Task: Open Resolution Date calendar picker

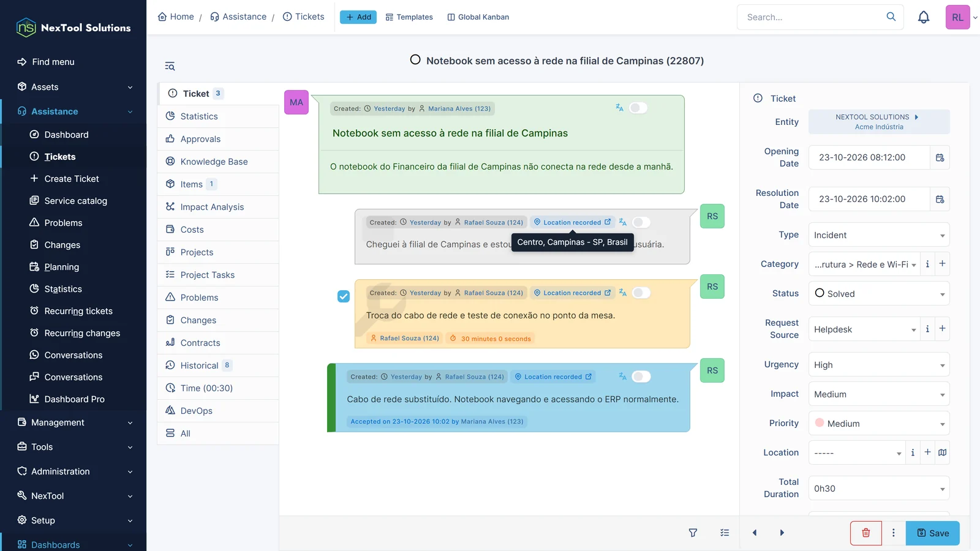Action: (x=940, y=199)
